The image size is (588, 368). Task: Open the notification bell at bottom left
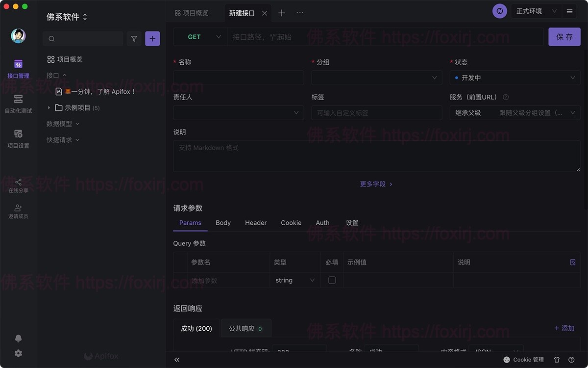[x=18, y=338]
